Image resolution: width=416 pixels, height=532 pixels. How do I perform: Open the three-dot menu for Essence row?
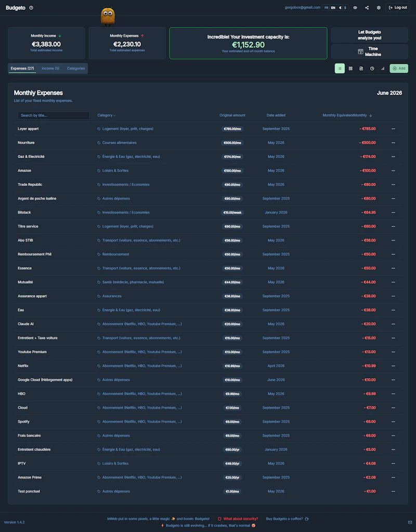pyautogui.click(x=393, y=269)
